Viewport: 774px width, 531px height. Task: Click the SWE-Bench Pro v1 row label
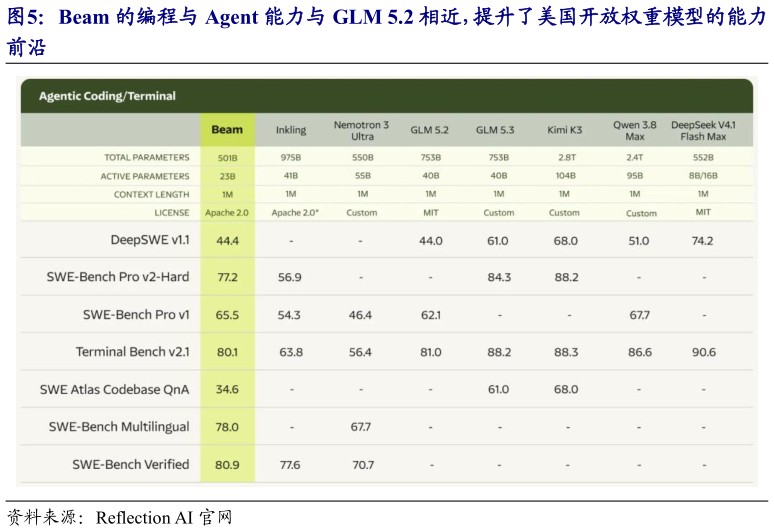[136, 315]
